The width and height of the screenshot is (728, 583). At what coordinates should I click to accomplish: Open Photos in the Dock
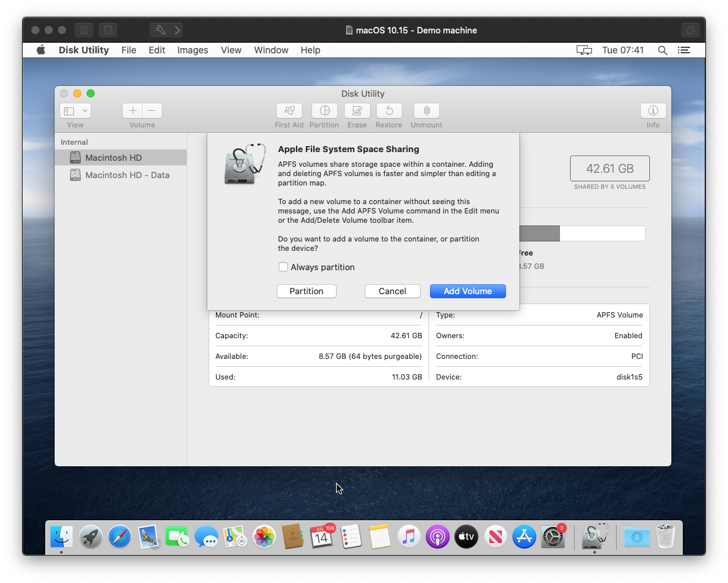click(264, 537)
